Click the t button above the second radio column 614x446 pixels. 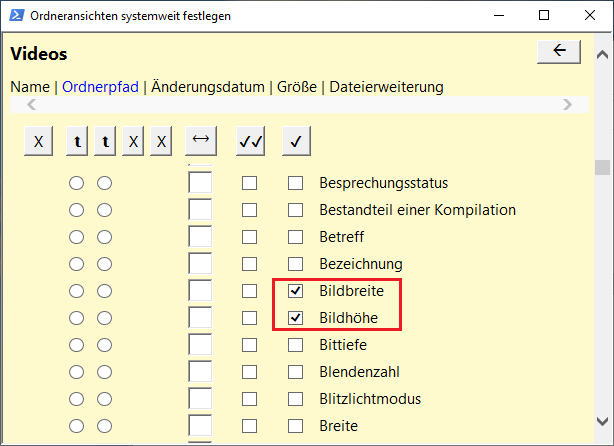104,142
